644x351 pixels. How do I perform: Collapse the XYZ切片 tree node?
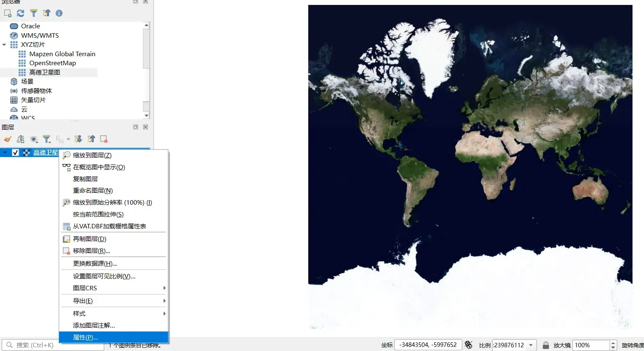4,45
